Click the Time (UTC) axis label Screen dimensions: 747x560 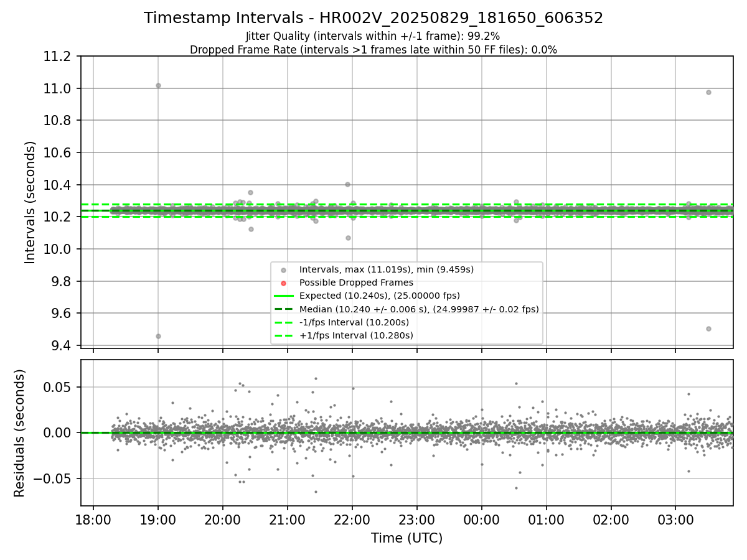tap(406, 538)
